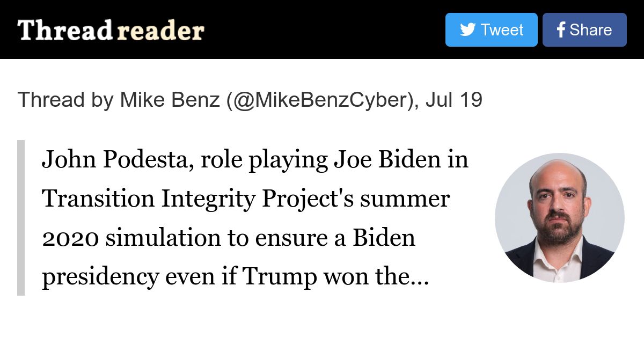Click the Jul 19 date
Viewport: 644px width, 337px height.
[x=454, y=100]
